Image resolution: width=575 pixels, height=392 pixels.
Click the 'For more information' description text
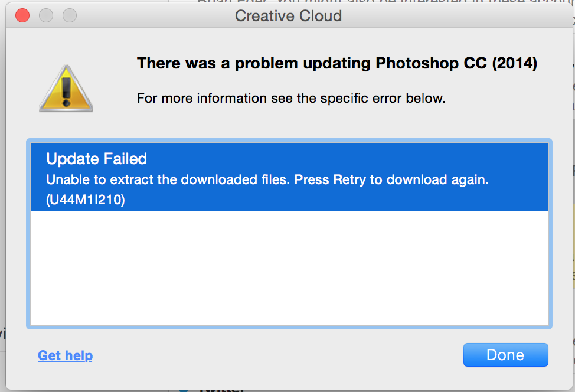tap(291, 98)
